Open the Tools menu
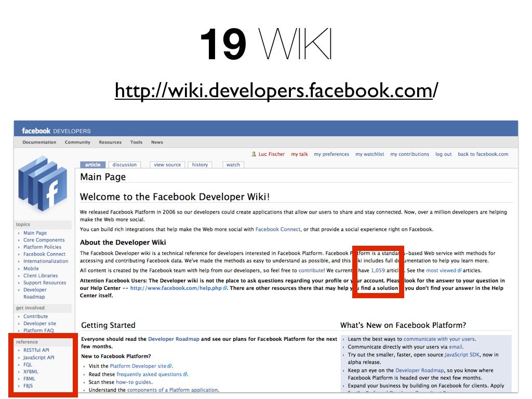Viewport: 532px width, 399px height. point(137,142)
